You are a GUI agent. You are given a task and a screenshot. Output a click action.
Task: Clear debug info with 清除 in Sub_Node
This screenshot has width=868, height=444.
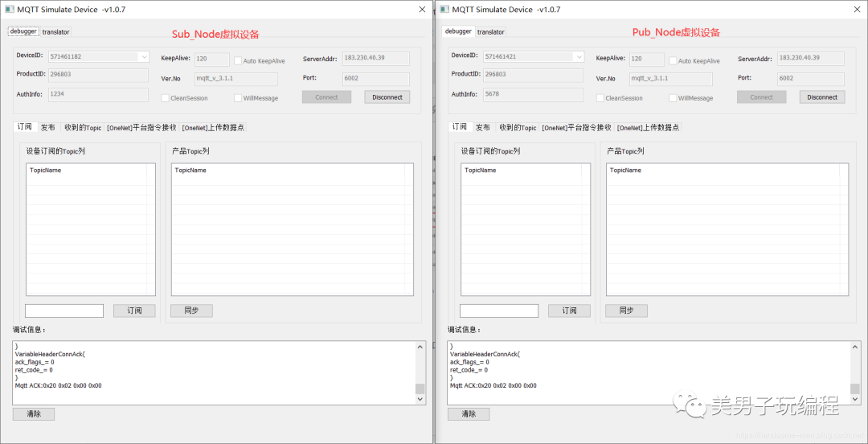[x=34, y=414]
